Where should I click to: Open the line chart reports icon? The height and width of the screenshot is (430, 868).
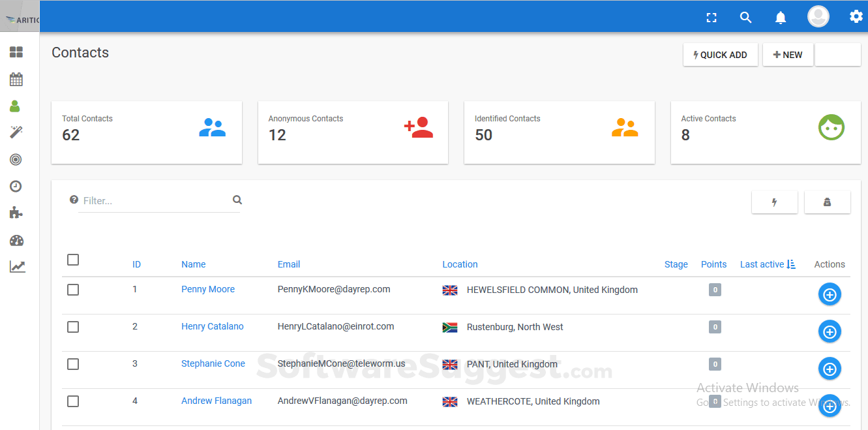[x=17, y=266]
